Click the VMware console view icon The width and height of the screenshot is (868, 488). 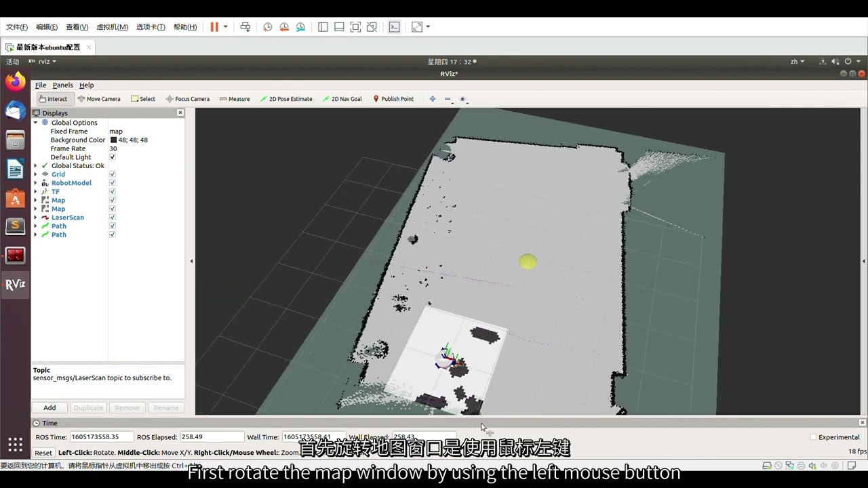tap(394, 27)
